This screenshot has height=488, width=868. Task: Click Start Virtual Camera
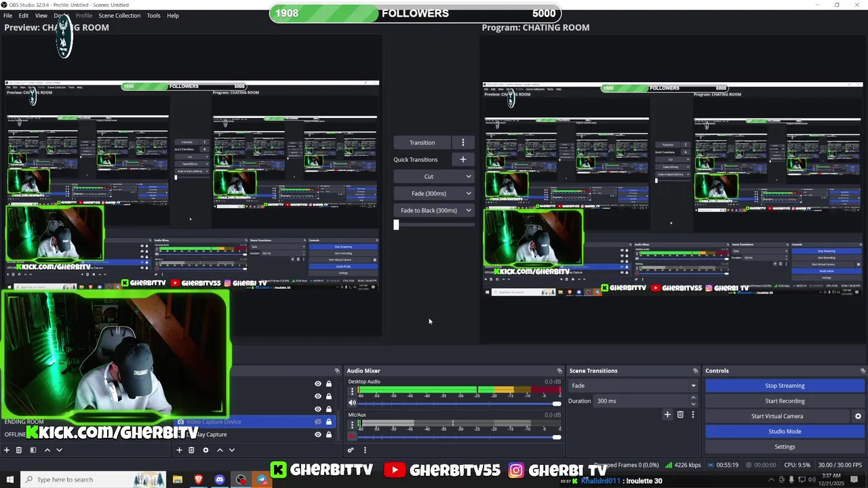777,416
